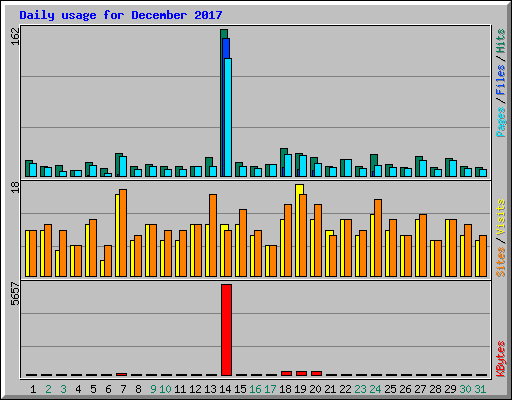Click the day 13 axis label
Screen dimensions: 512x400
tap(210, 389)
